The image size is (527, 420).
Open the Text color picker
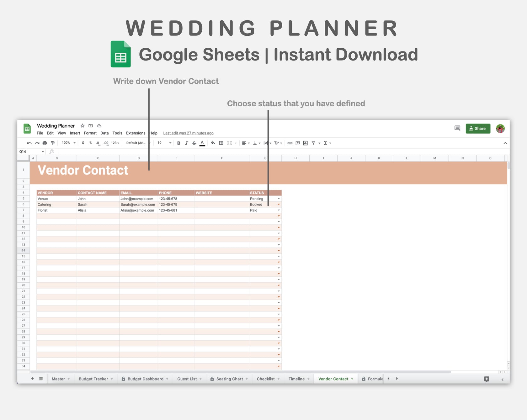pyautogui.click(x=202, y=143)
